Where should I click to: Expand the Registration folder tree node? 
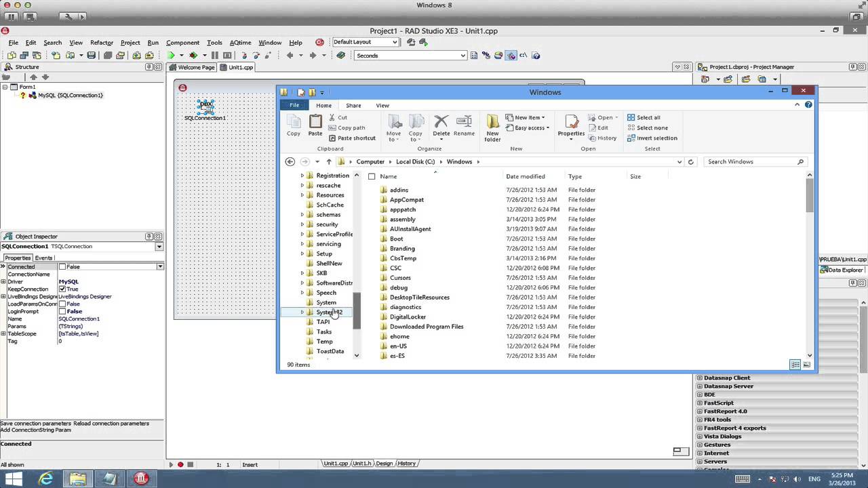[302, 176]
